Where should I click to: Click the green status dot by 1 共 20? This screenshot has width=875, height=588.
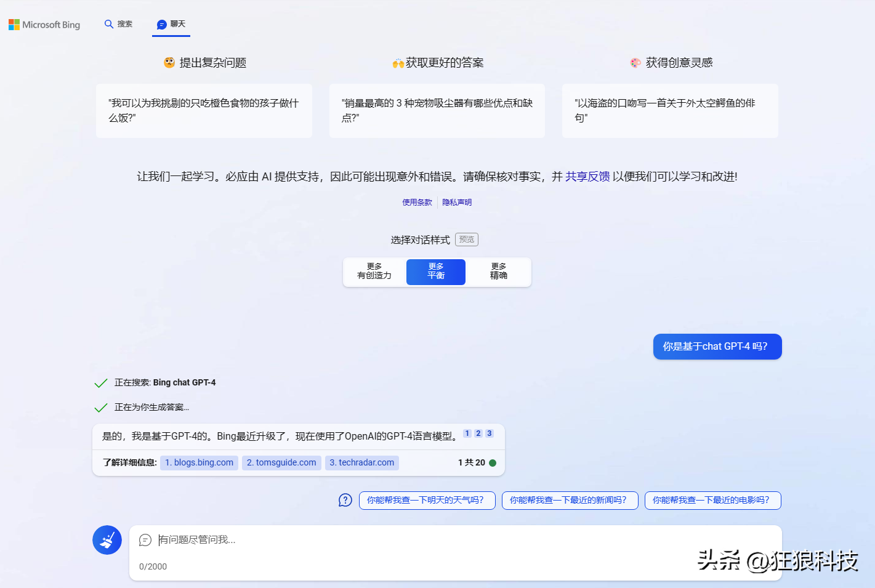pos(493,463)
